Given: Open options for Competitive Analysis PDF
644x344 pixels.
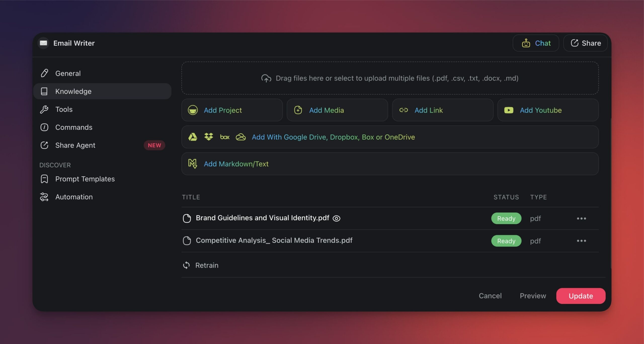Looking at the screenshot, I should [x=581, y=240].
